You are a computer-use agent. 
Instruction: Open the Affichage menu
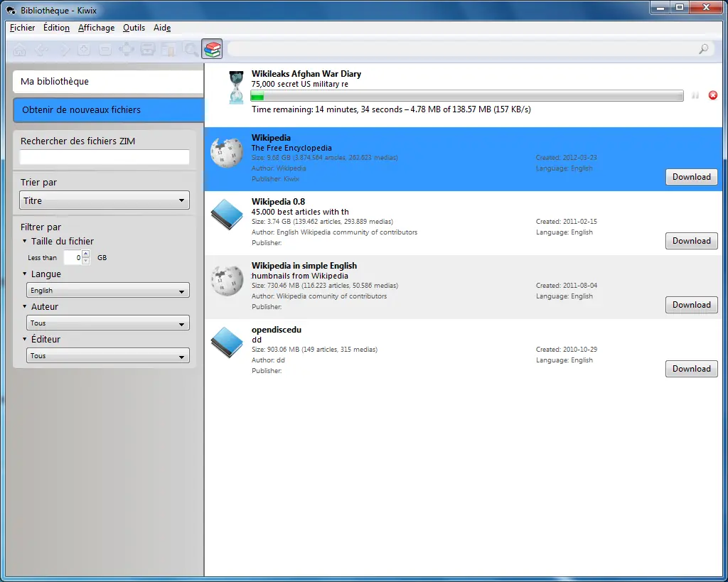tap(96, 28)
